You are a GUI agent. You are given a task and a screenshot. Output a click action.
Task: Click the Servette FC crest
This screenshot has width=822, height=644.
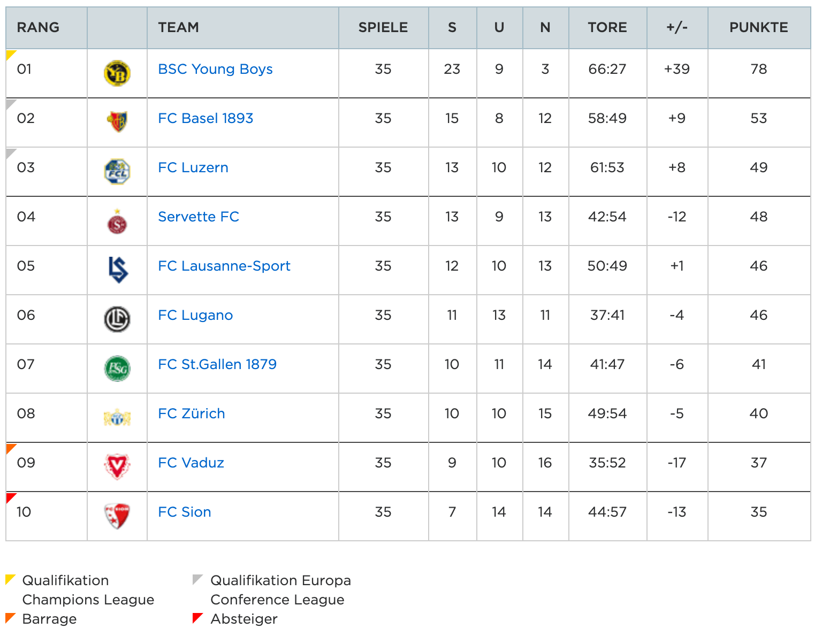pyautogui.click(x=117, y=221)
